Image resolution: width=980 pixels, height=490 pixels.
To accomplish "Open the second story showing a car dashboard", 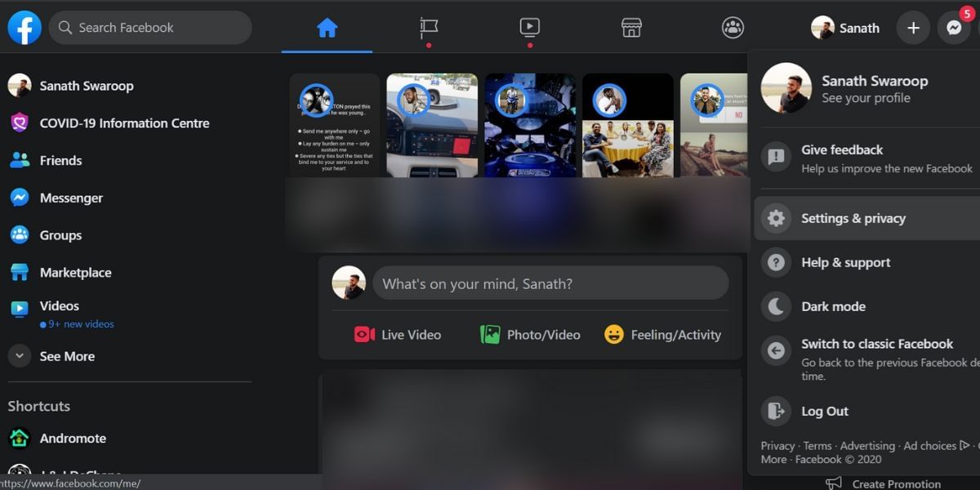I will pyautogui.click(x=432, y=125).
